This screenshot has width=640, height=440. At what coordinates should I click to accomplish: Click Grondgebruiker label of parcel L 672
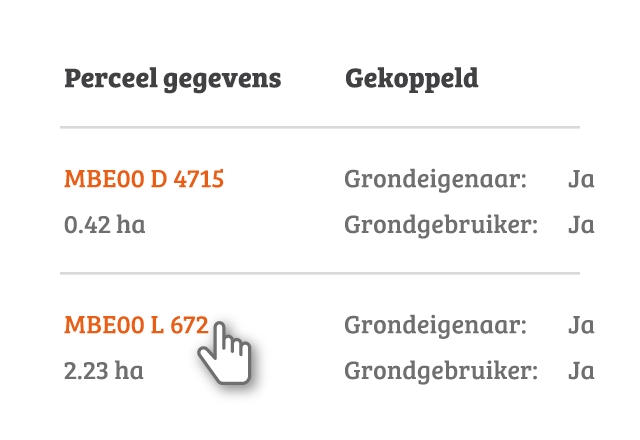pyautogui.click(x=441, y=371)
